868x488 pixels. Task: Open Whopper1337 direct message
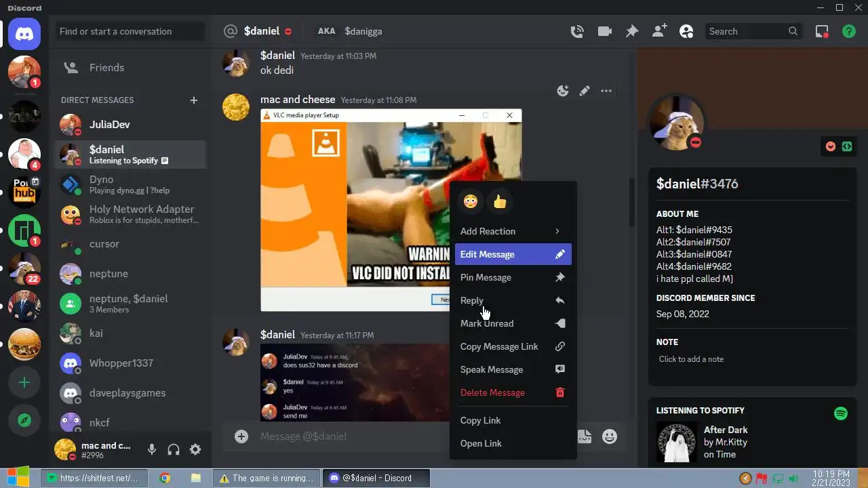pos(130,363)
